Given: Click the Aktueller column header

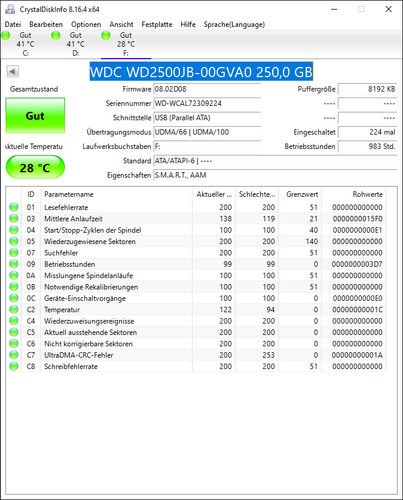Looking at the screenshot, I should coord(214,194).
